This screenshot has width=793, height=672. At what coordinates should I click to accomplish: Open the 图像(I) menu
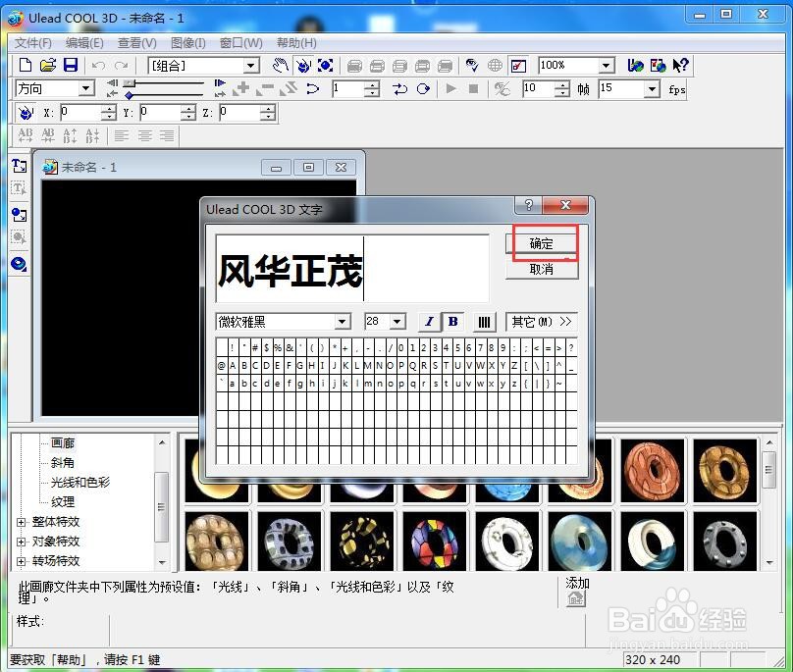click(188, 43)
